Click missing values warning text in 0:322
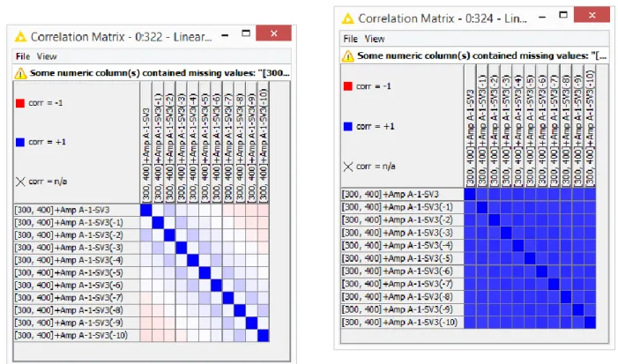Screen dimensions: 618x364 [160, 73]
